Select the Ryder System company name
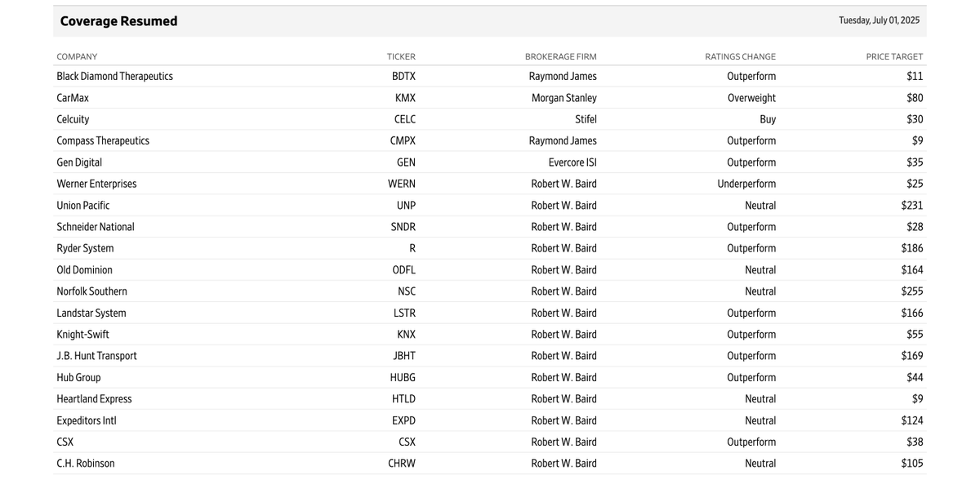This screenshot has width=980, height=480. point(85,248)
